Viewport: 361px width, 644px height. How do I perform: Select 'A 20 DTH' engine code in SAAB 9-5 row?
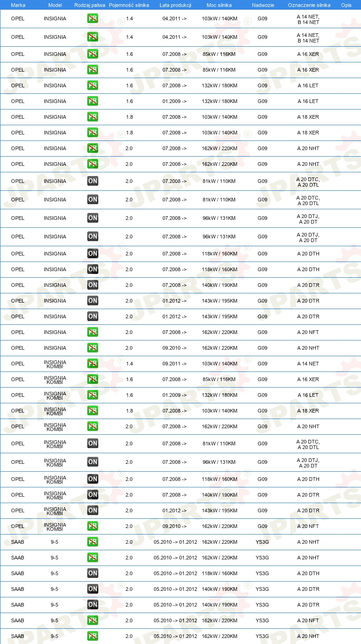308,573
